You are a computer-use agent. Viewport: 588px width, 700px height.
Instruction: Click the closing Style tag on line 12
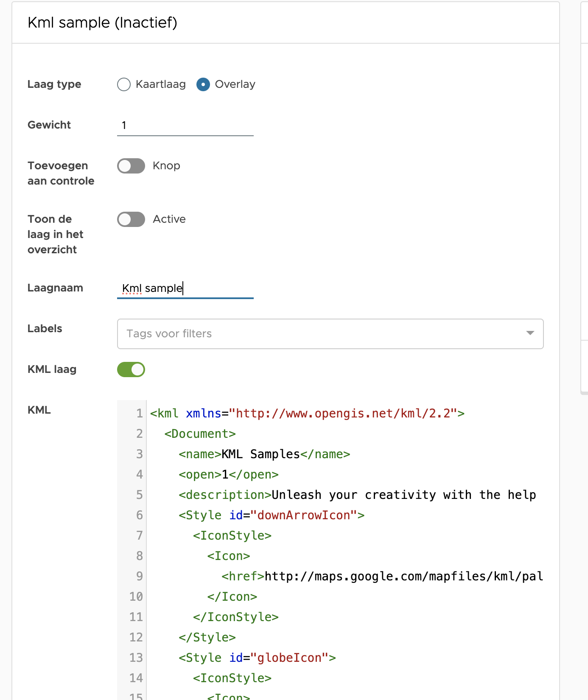pyautogui.click(x=207, y=638)
